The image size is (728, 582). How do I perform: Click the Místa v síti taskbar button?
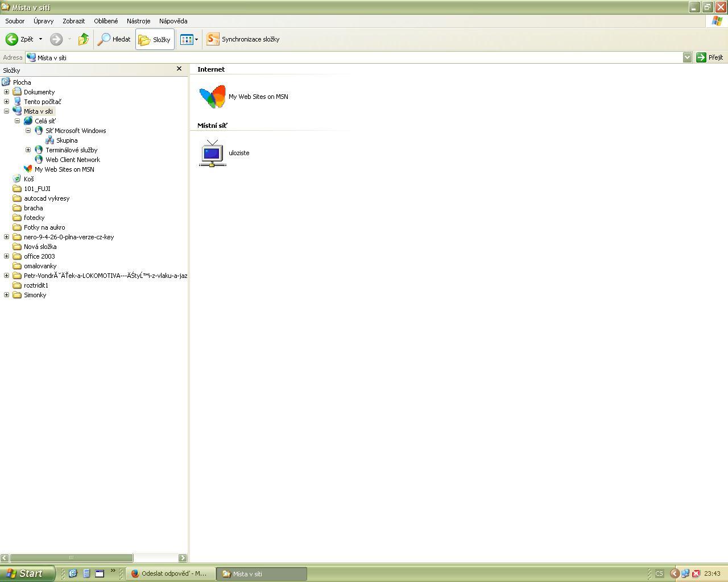click(263, 573)
